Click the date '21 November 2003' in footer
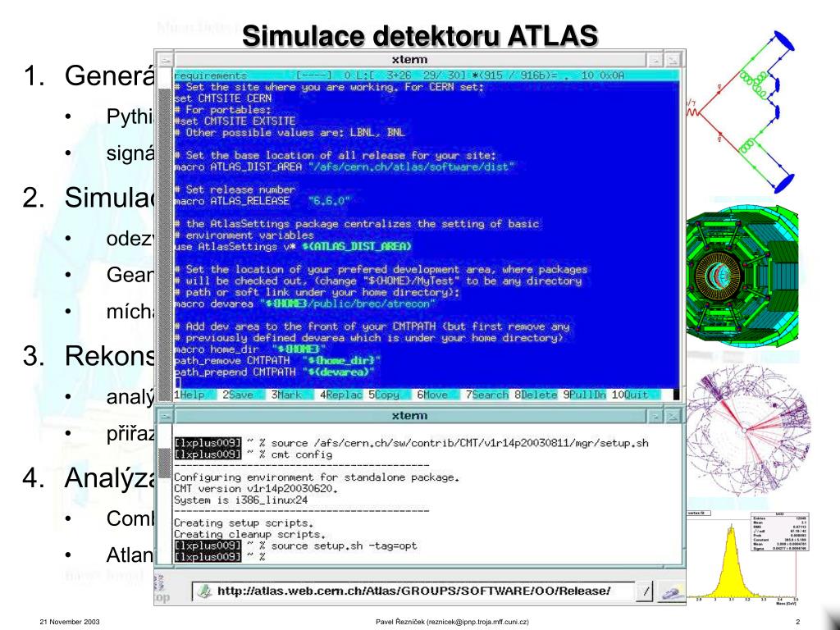This screenshot has height=630, width=840. pyautogui.click(x=70, y=622)
